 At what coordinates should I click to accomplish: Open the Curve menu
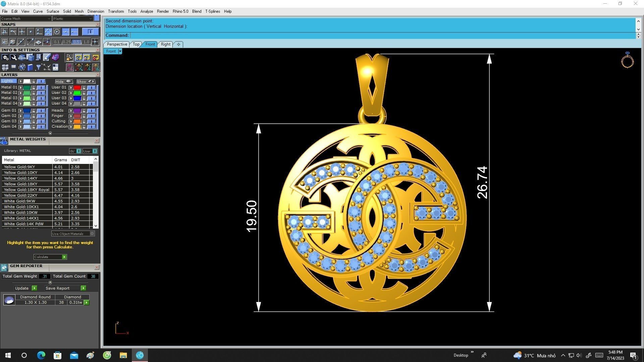(x=38, y=11)
